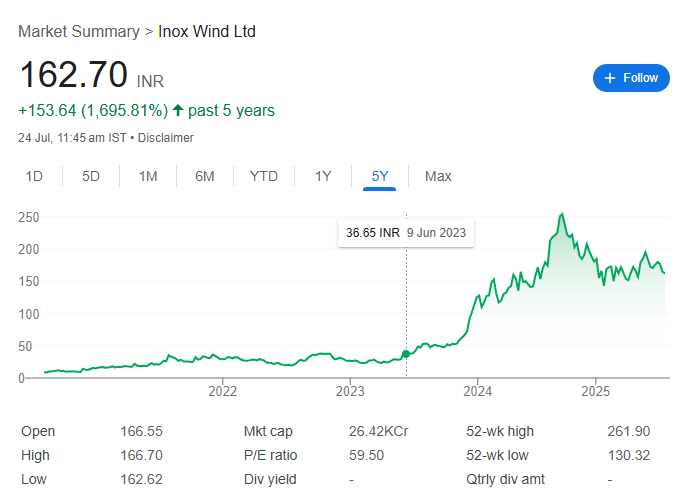Click the Mkt cap value 26.42KCr
The width and height of the screenshot is (697, 501).
coord(378,431)
